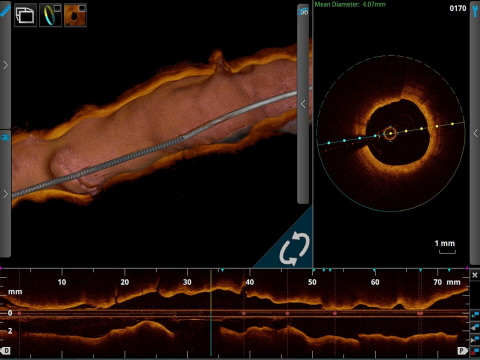Viewport: 480px width, 360px height.
Task: Click the blue ruler measurement tool icon
Action: (5, 11)
